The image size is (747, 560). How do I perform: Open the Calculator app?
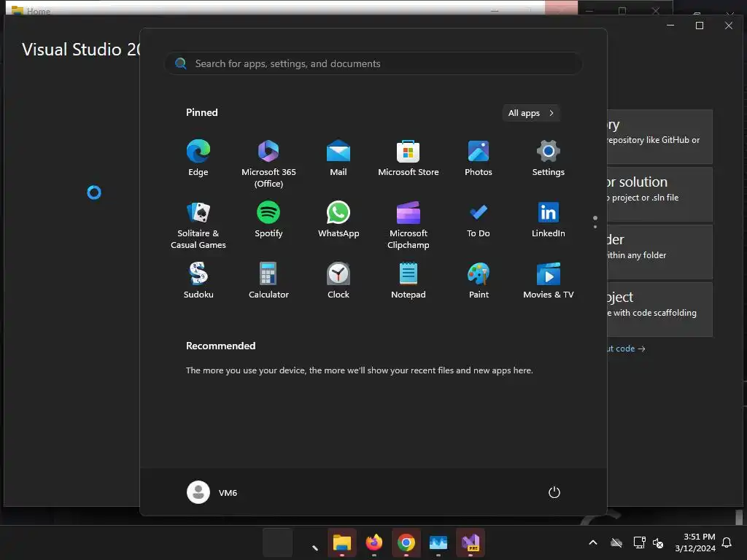coord(268,281)
